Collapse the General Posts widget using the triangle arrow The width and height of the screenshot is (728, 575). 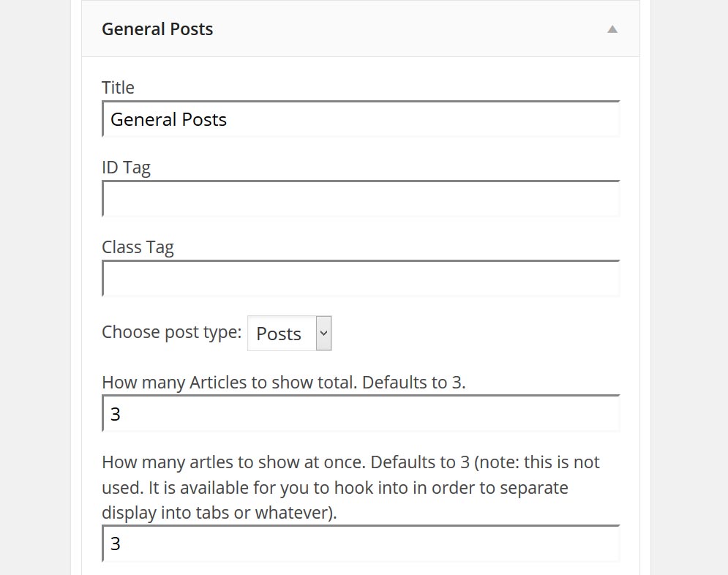(x=612, y=29)
